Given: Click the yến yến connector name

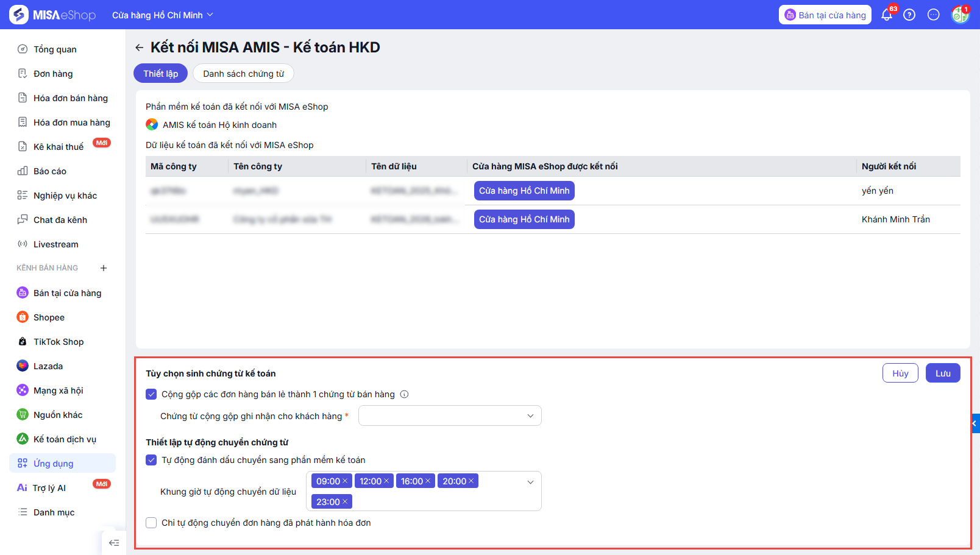Looking at the screenshot, I should click(x=878, y=191).
